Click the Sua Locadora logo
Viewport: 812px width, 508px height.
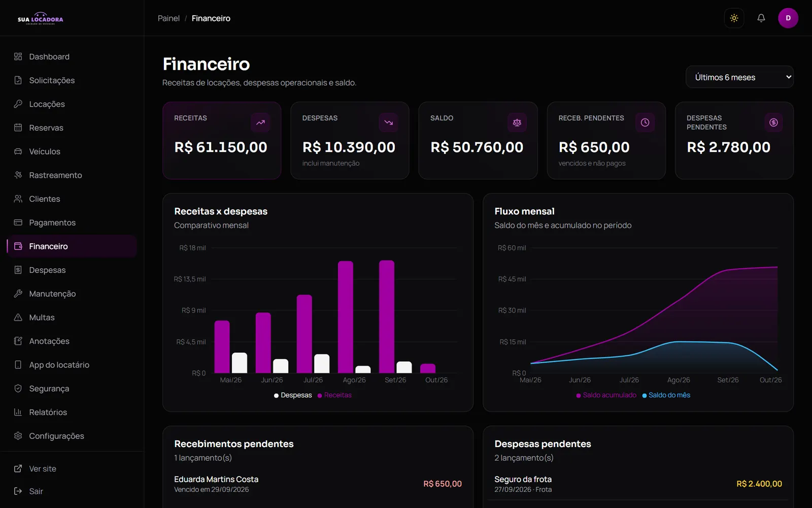click(41, 19)
